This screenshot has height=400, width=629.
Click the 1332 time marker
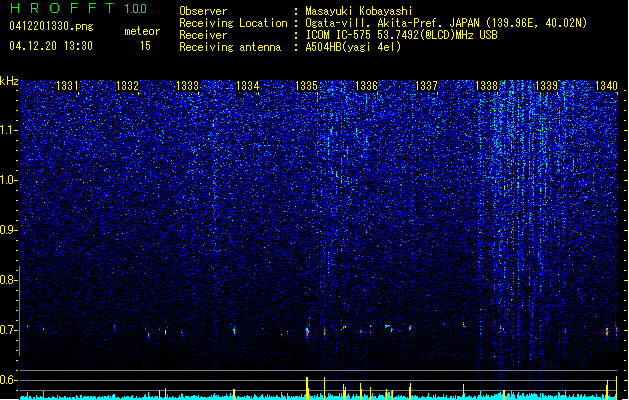[x=127, y=86]
